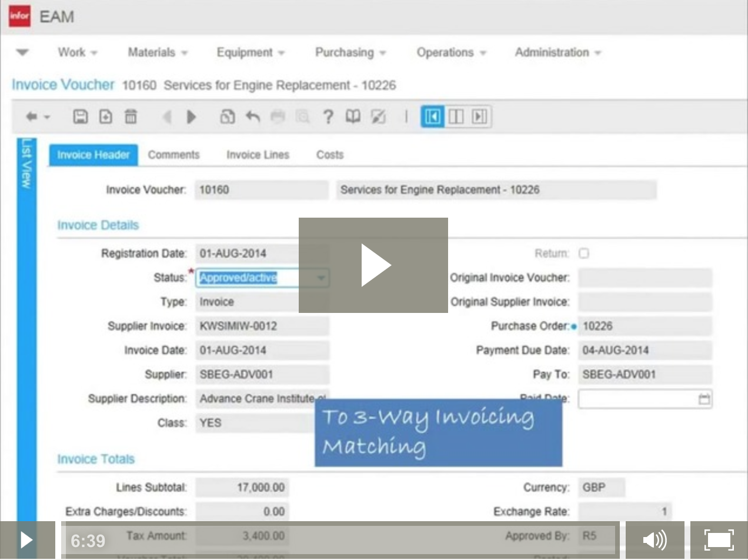Click the Supplier field SBEG-ADV001

click(262, 374)
